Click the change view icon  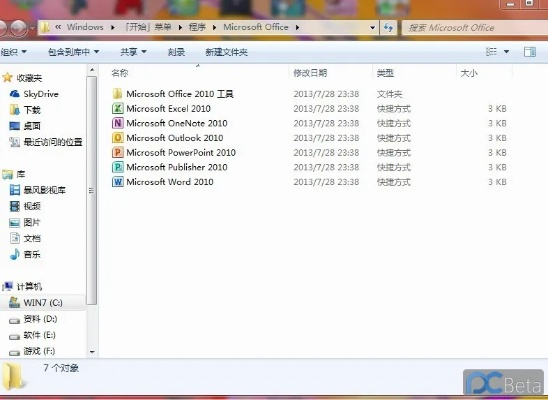[x=491, y=52]
